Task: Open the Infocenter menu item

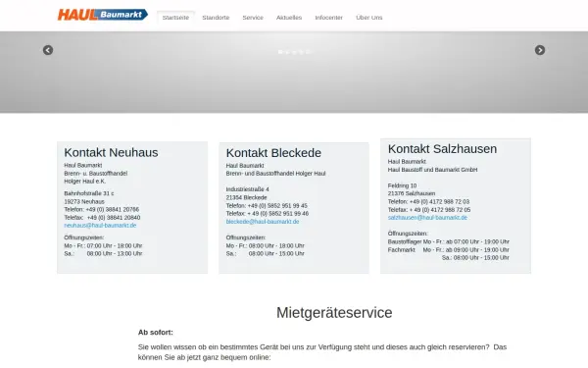Action: [328, 18]
